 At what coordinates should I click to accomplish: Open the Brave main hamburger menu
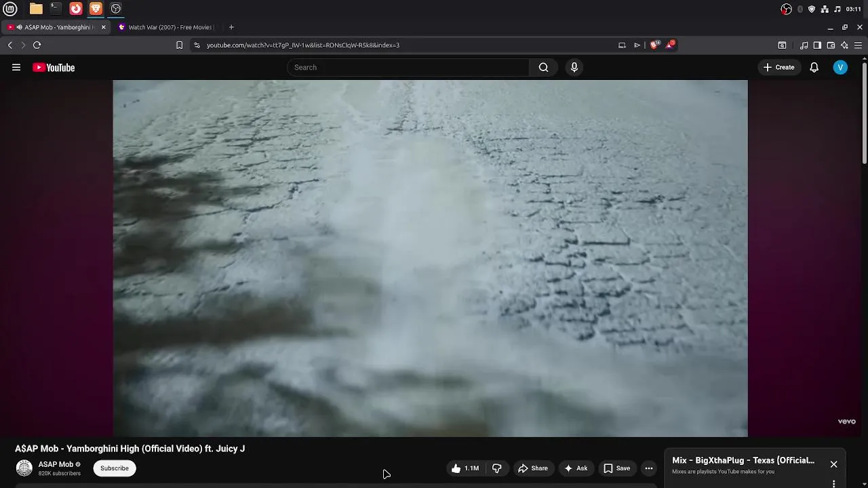pos(858,45)
